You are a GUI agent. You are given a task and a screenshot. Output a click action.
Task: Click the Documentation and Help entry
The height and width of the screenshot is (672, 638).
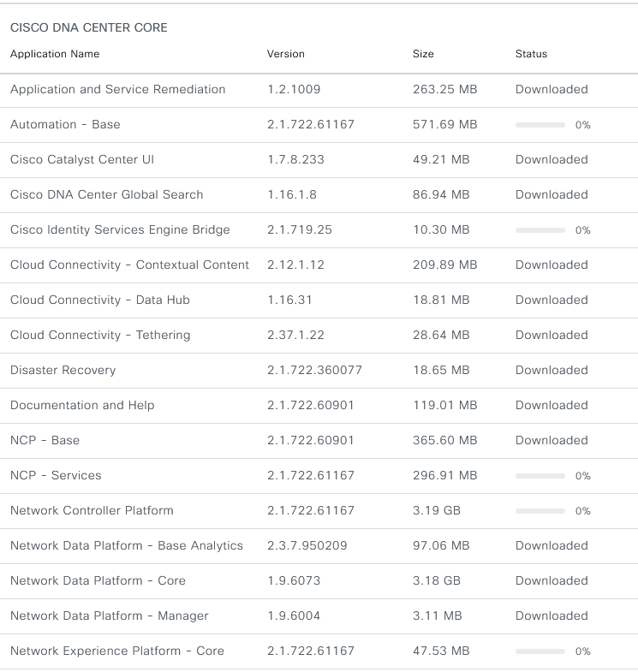[x=82, y=406]
